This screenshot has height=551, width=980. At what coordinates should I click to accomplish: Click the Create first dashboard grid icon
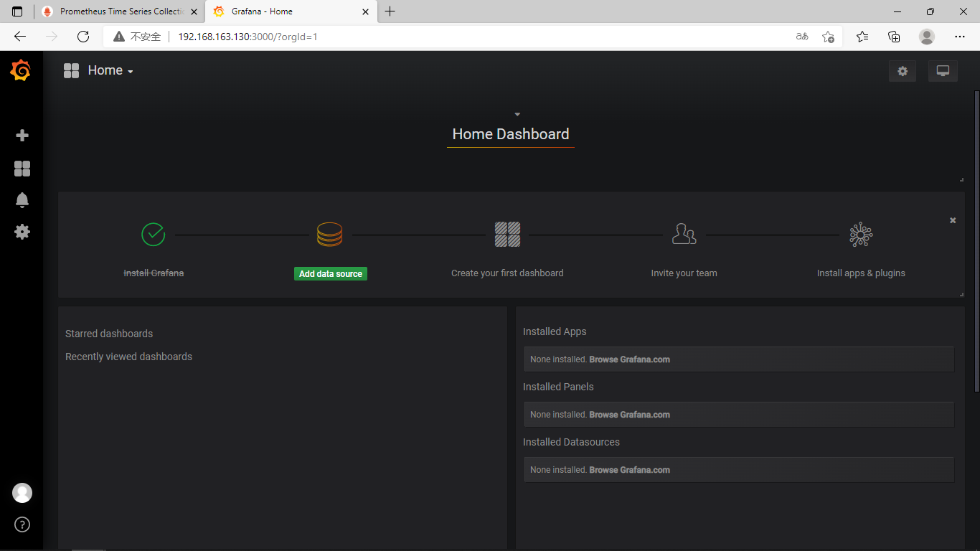(x=507, y=235)
